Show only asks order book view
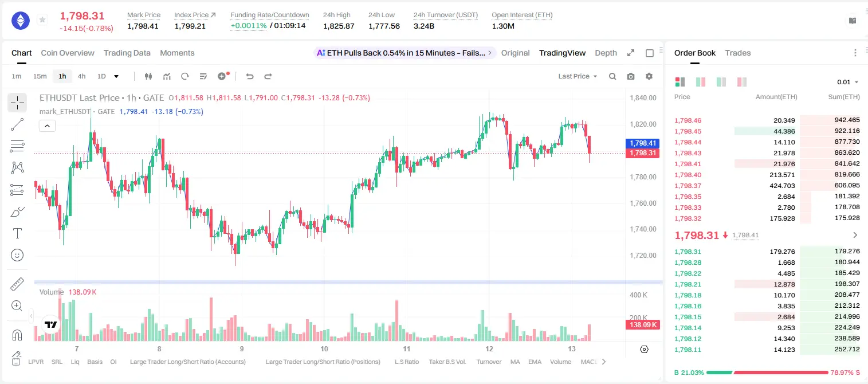 click(742, 82)
